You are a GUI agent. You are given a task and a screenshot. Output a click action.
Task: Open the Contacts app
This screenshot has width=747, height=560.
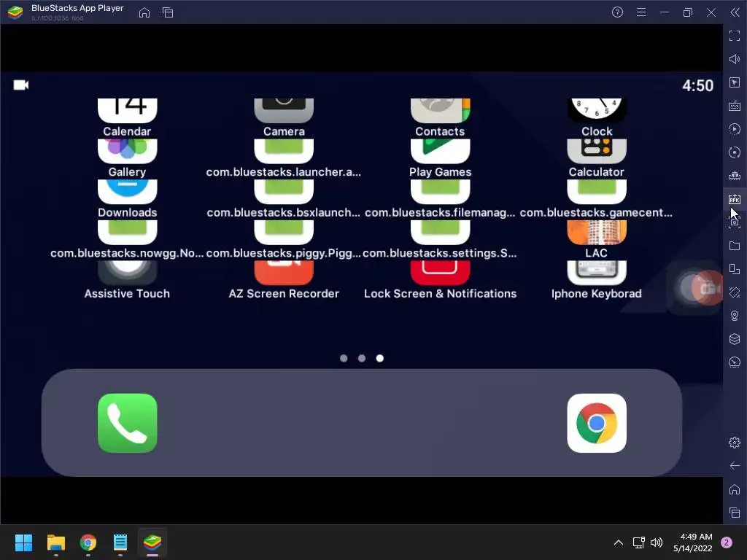click(440, 111)
